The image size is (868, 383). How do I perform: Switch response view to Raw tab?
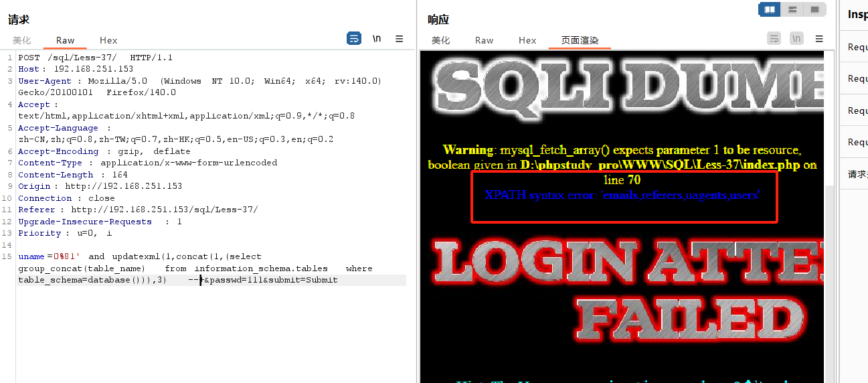coord(485,40)
